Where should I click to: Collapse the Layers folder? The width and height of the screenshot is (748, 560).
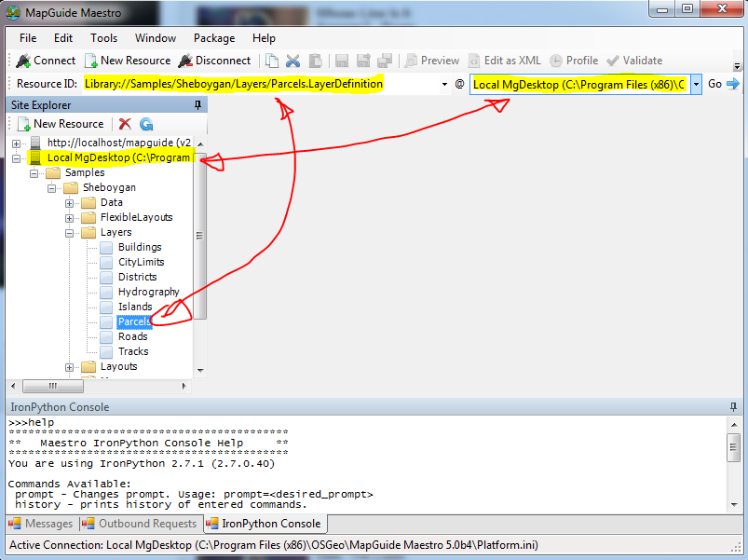coord(69,233)
